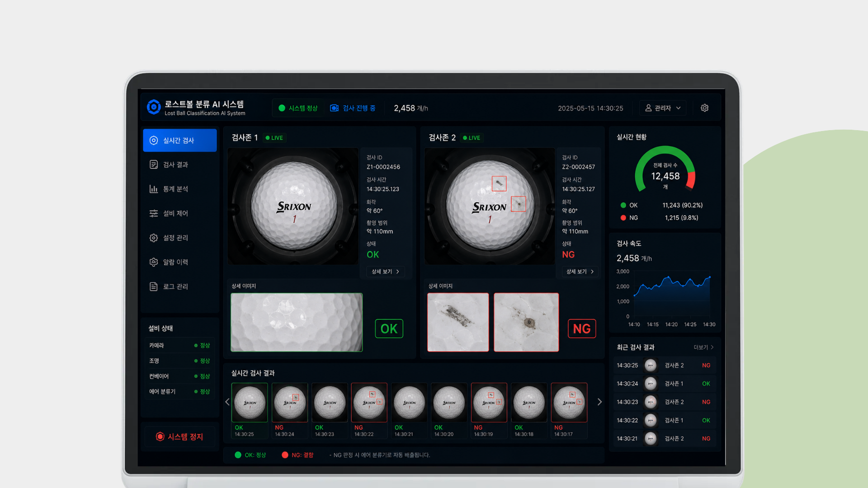
Task: Go to next results with the right arrow
Action: coord(599,402)
